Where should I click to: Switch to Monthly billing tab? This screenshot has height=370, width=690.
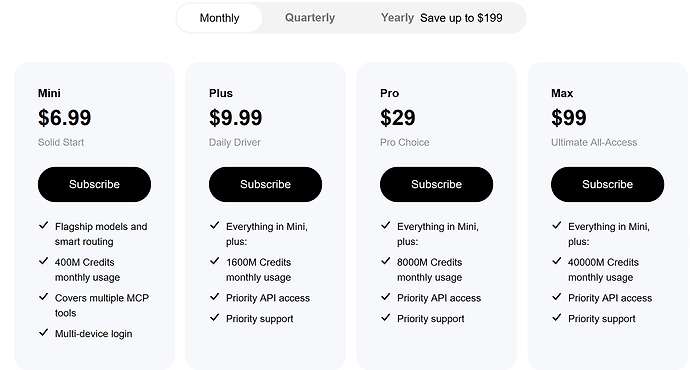219,18
